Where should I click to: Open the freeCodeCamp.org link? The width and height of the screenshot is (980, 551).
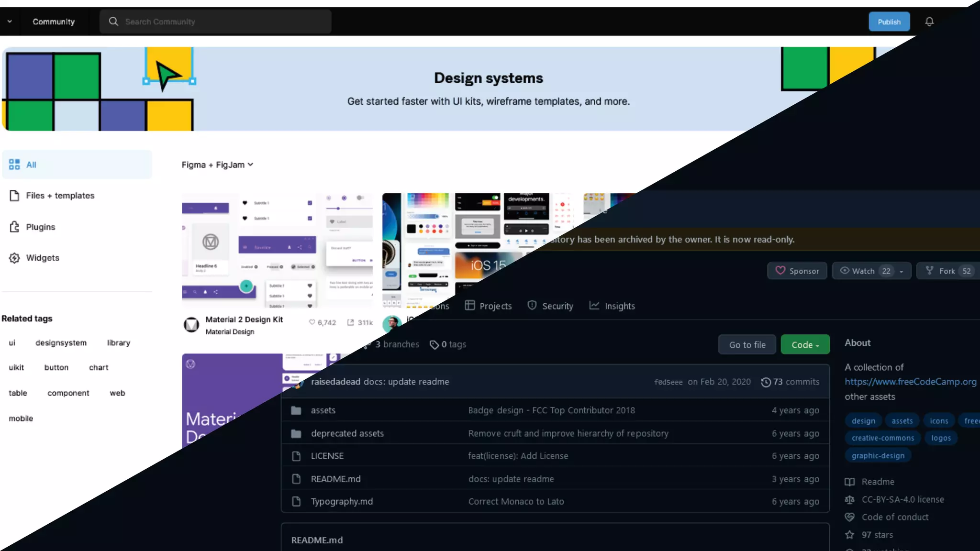(910, 382)
